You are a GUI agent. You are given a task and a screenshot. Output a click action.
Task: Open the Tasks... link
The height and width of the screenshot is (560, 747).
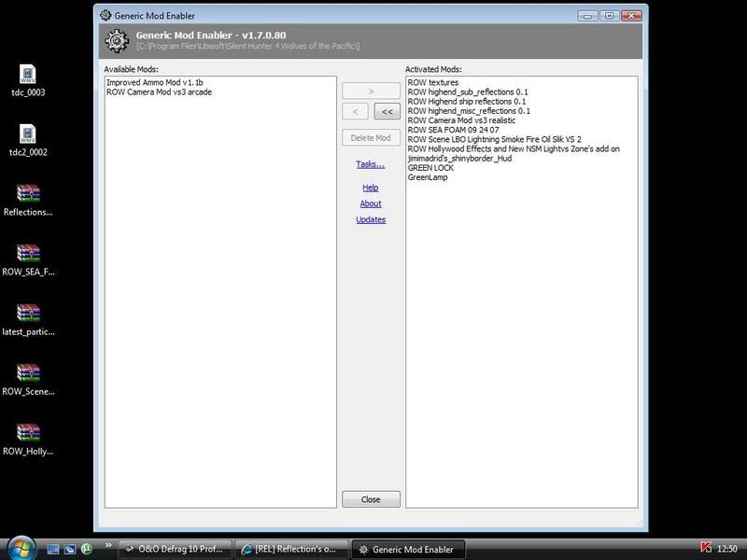(x=370, y=164)
